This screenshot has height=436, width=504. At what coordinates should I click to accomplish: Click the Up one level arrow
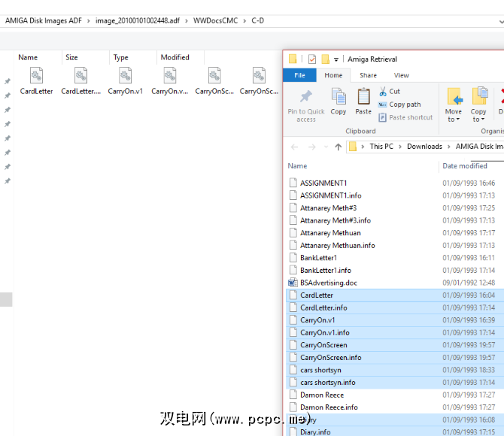click(x=339, y=147)
